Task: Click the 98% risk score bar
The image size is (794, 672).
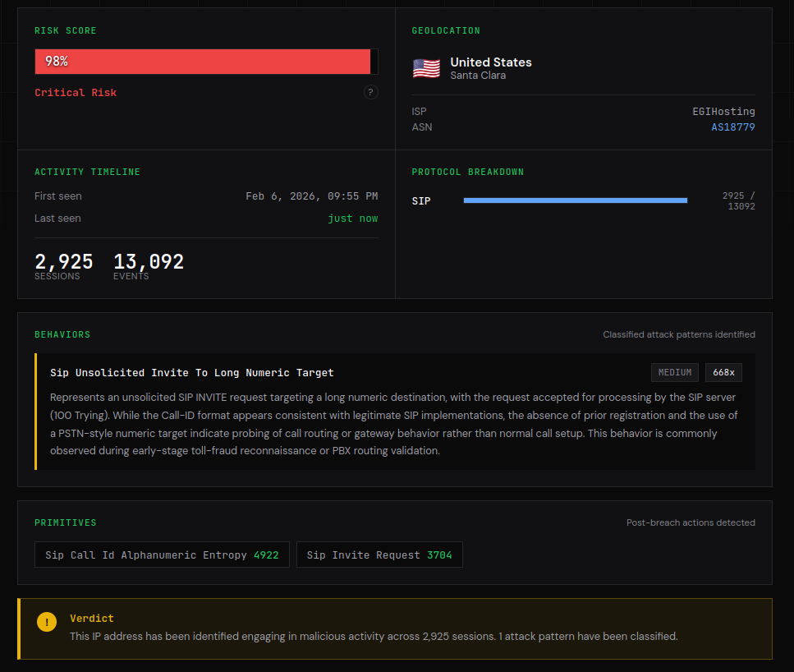Action: (x=203, y=61)
